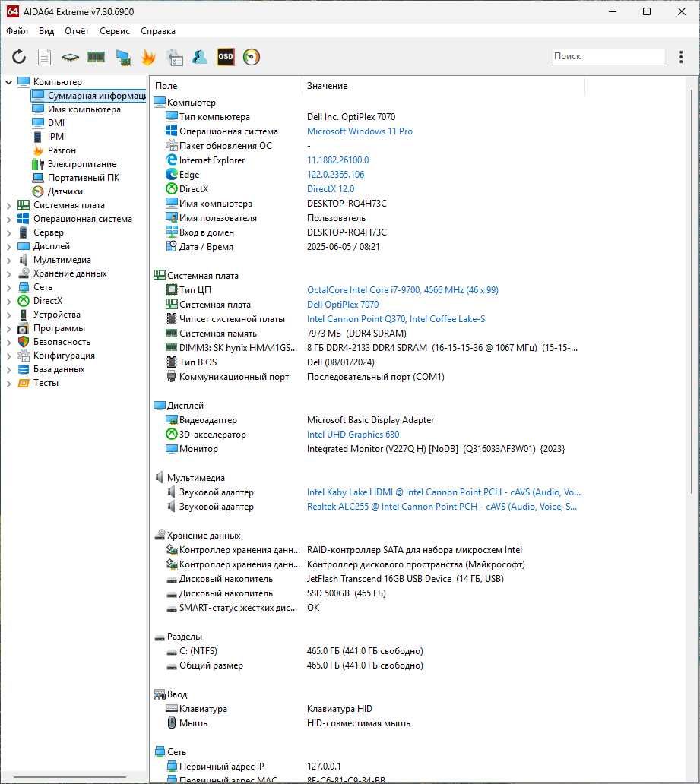
Task: Expand the Дисплей tree node
Action: pyautogui.click(x=8, y=246)
